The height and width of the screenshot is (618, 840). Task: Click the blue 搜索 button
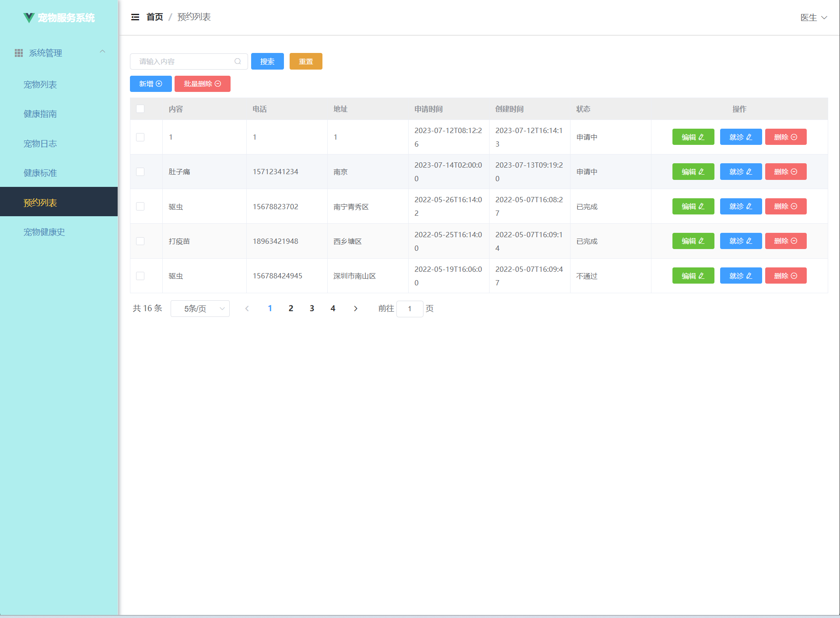coord(267,61)
